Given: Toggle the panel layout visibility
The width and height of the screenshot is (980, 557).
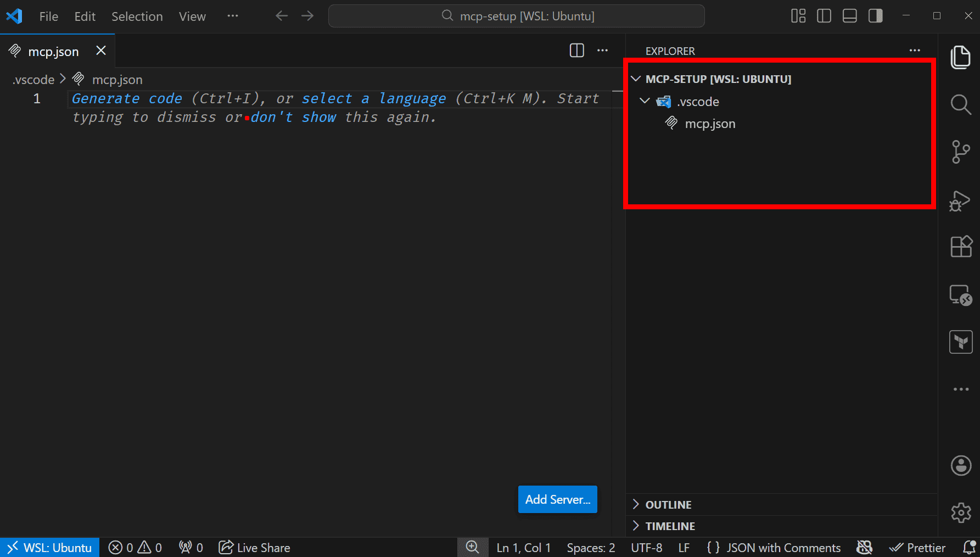Looking at the screenshot, I should point(849,16).
